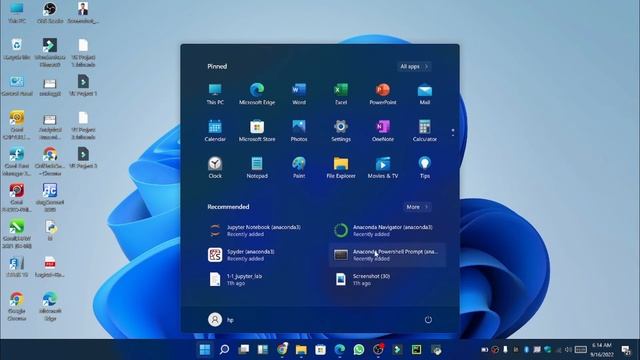Open File Explorer from the taskbar
Image resolution: width=640 pixels, height=360 pixels.
[x=301, y=349]
